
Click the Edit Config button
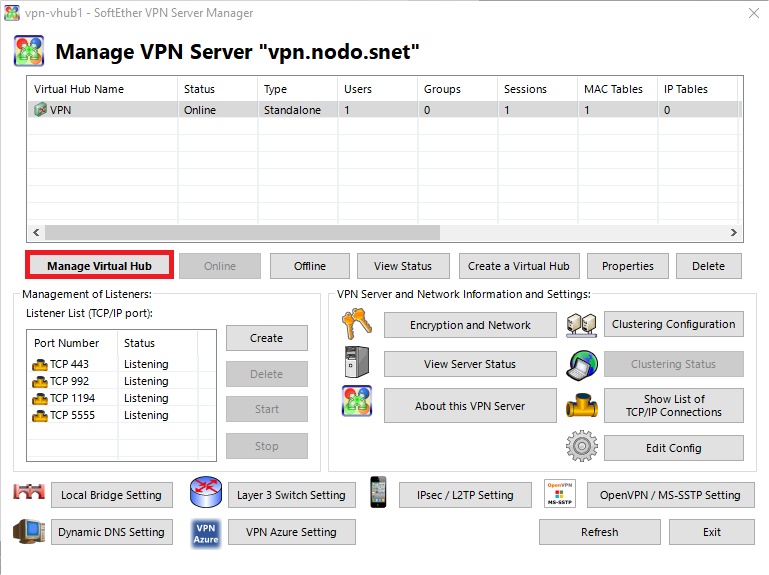point(674,448)
